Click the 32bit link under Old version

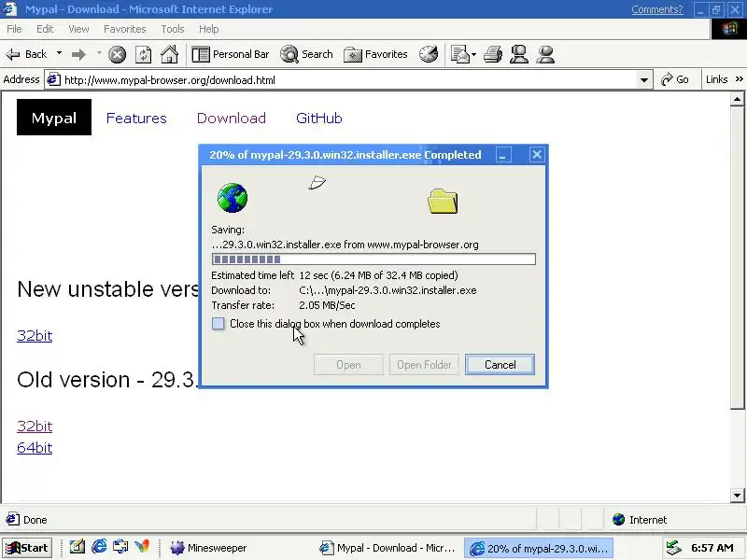point(35,427)
